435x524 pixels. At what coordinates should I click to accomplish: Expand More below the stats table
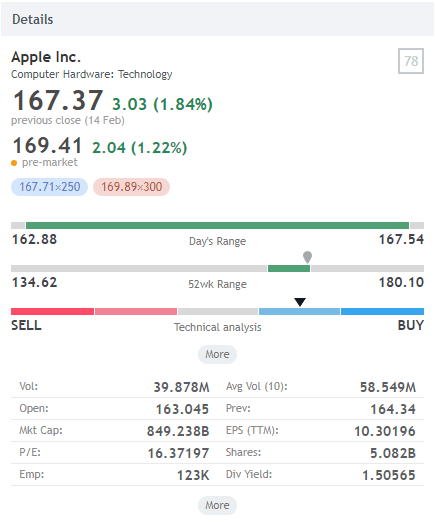pyautogui.click(x=217, y=505)
